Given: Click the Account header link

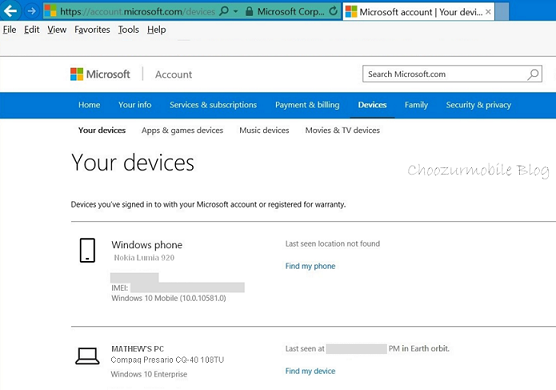Looking at the screenshot, I should click(x=173, y=74).
